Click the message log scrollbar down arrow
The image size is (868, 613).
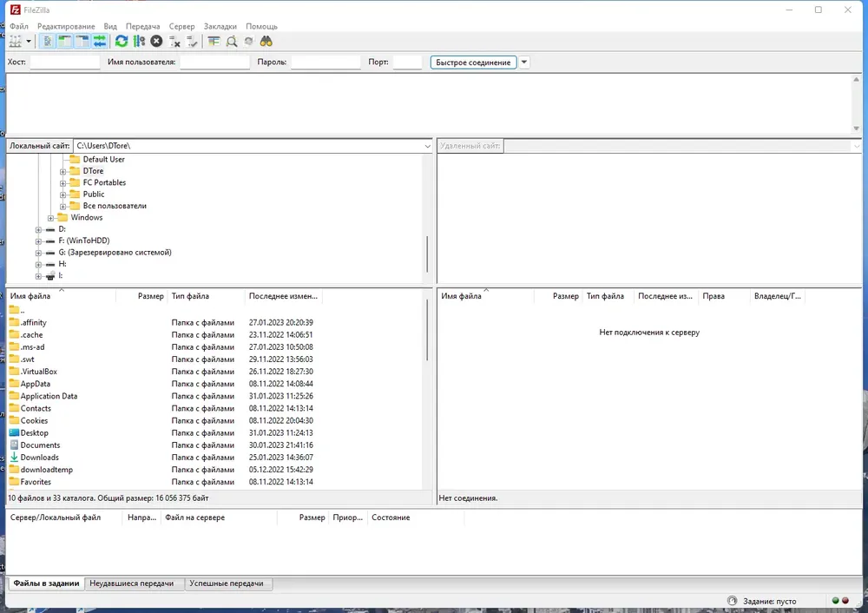[856, 129]
